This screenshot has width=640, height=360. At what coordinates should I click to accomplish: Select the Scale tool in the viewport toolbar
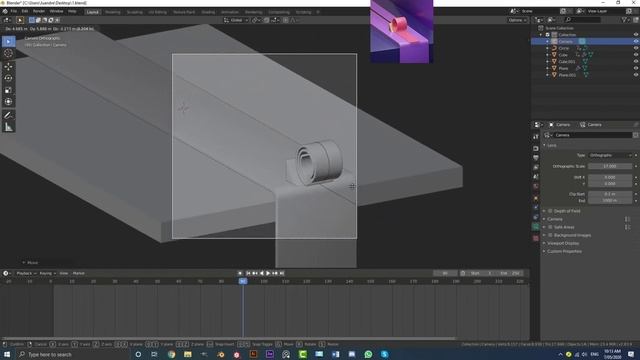(8, 90)
